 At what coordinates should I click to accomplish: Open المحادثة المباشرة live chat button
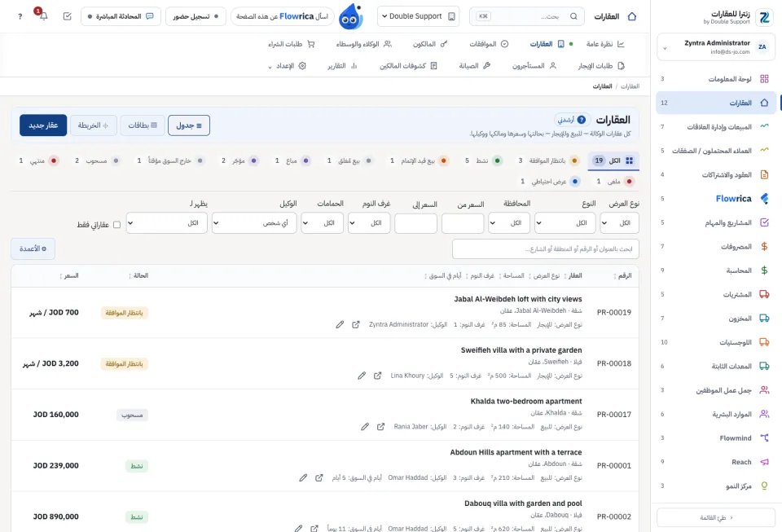coord(121,16)
